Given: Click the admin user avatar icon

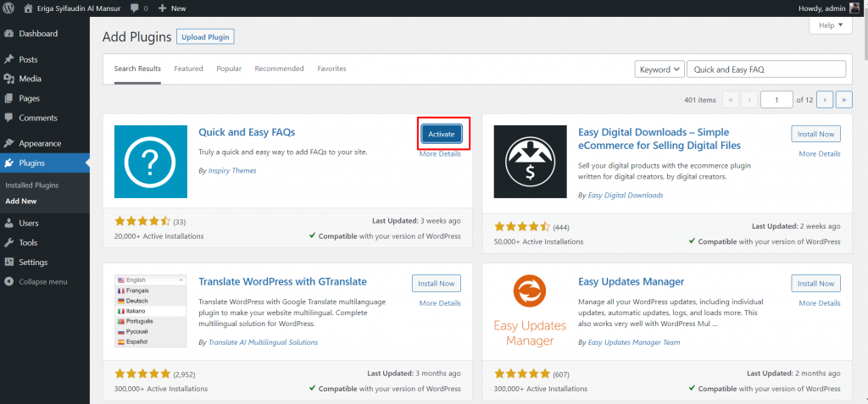Looking at the screenshot, I should [x=858, y=8].
